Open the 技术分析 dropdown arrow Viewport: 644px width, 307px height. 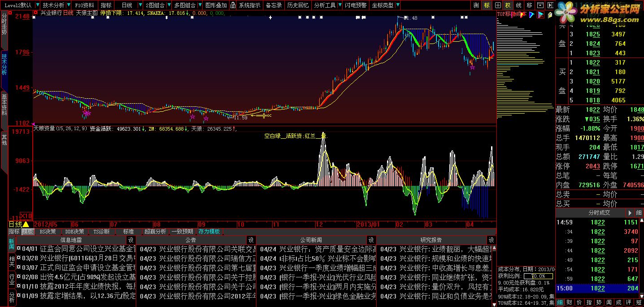click(68, 5)
